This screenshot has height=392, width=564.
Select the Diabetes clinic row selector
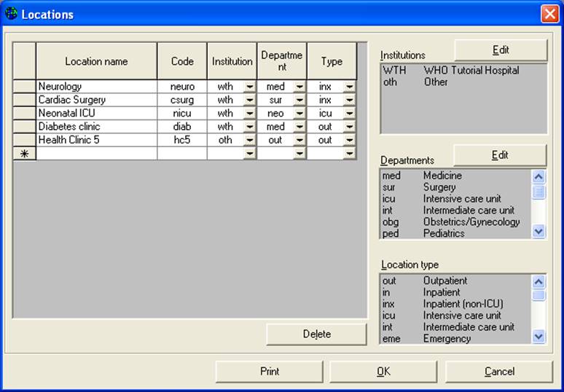(25, 127)
